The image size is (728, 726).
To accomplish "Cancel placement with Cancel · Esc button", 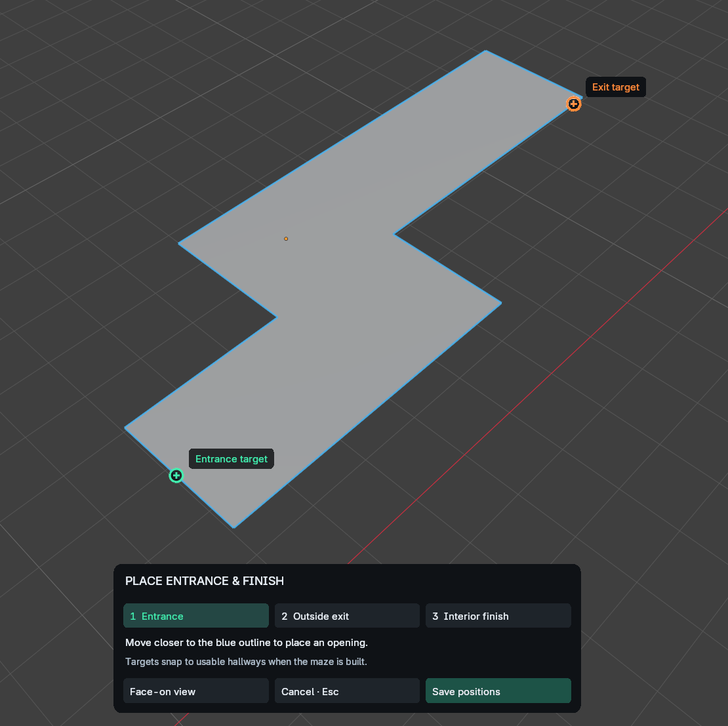I will [347, 691].
